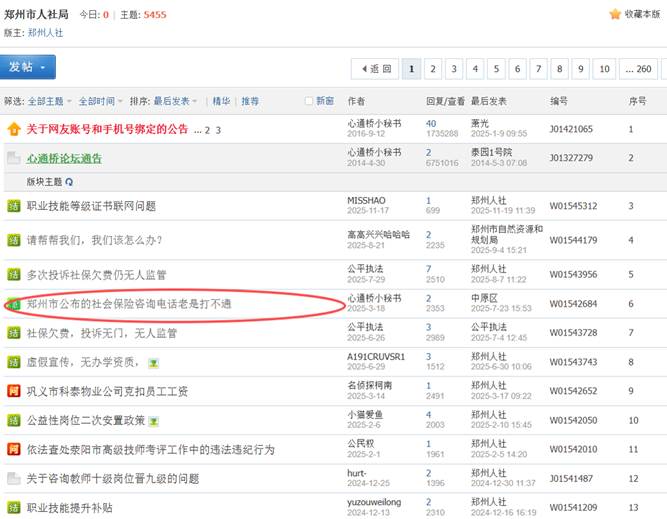This screenshot has width=667, height=519.
Task: Open the 全部主题 filter dropdown
Action: (x=49, y=101)
